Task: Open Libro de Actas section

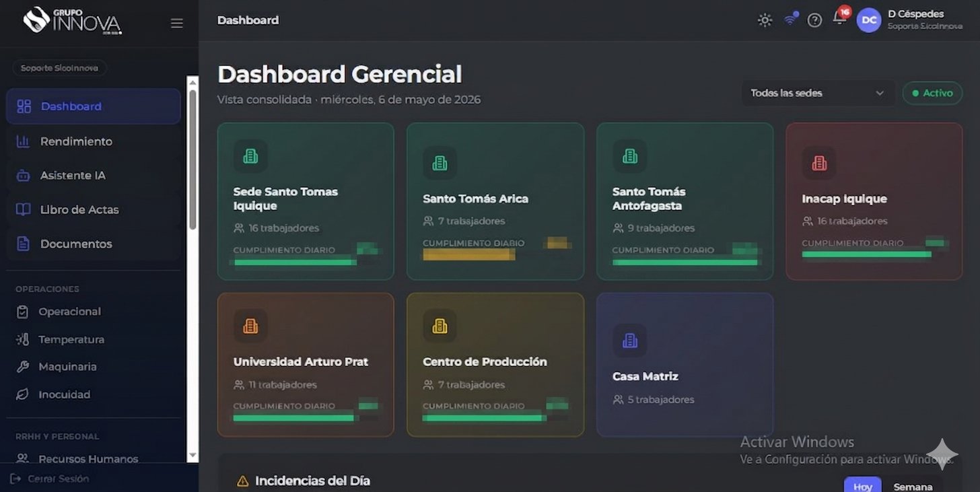Action: point(94,210)
